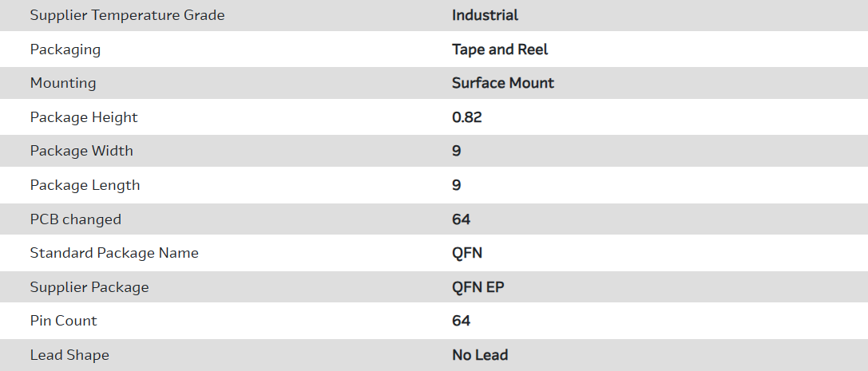Viewport: 868px width, 371px height.
Task: Click the 'Supplier Package' label
Action: pyautogui.click(x=89, y=287)
